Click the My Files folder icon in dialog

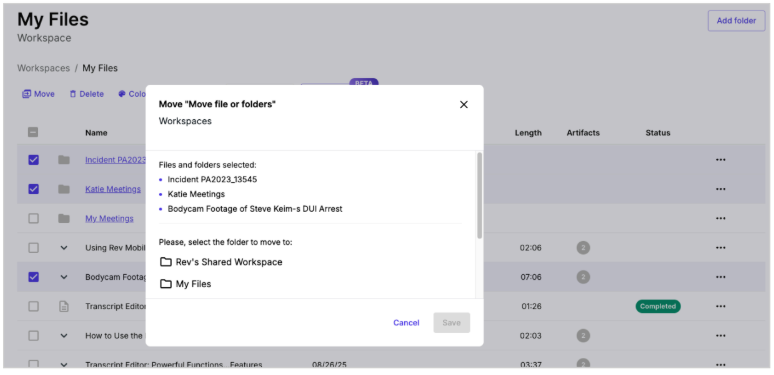point(166,284)
